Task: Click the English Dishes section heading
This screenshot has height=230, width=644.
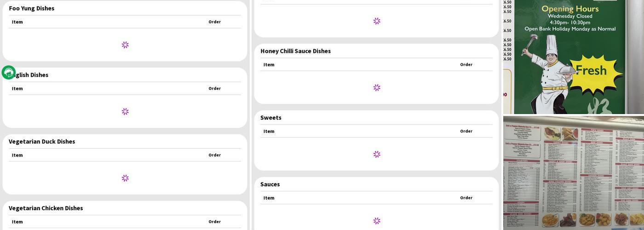Action: [32, 75]
